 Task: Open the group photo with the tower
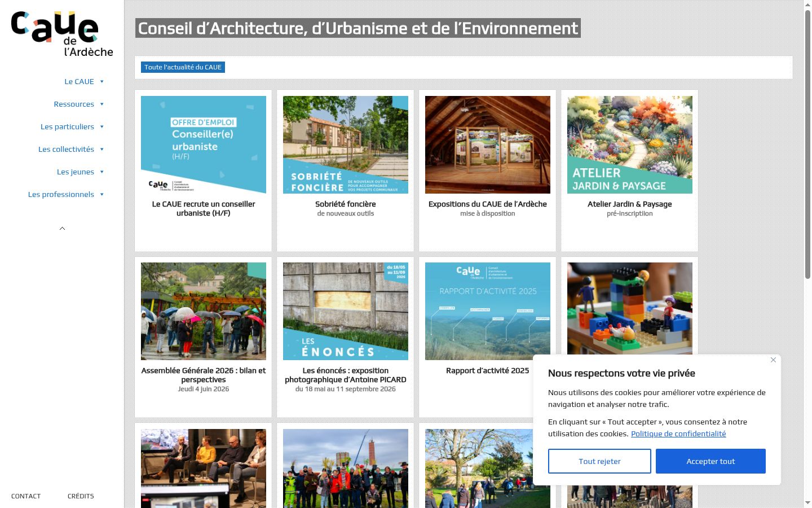pos(346,468)
